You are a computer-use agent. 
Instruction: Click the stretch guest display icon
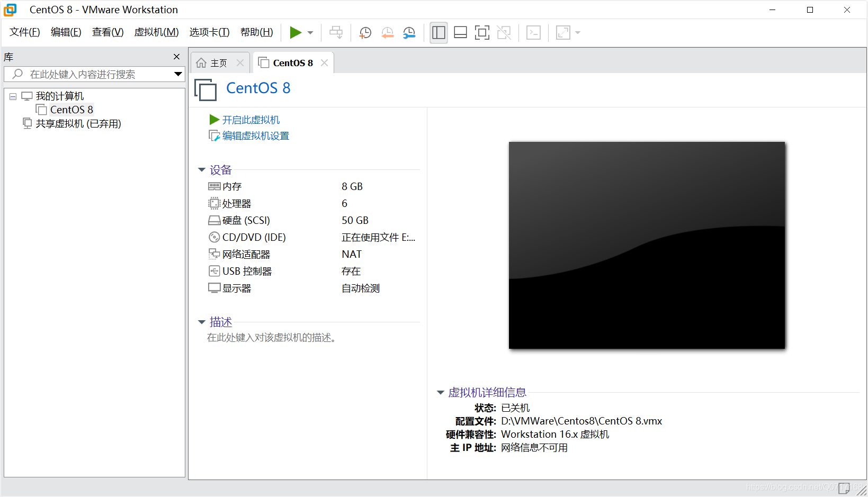(563, 33)
